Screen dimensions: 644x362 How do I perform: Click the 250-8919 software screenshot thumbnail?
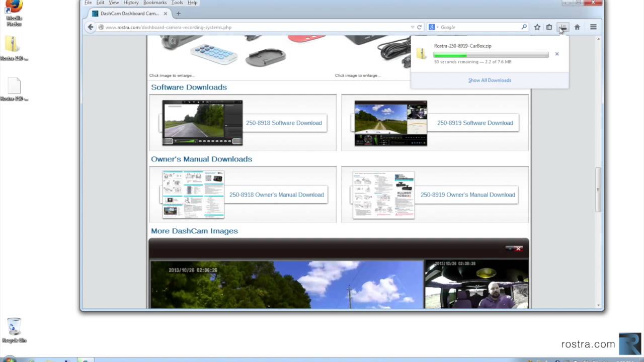tap(390, 123)
